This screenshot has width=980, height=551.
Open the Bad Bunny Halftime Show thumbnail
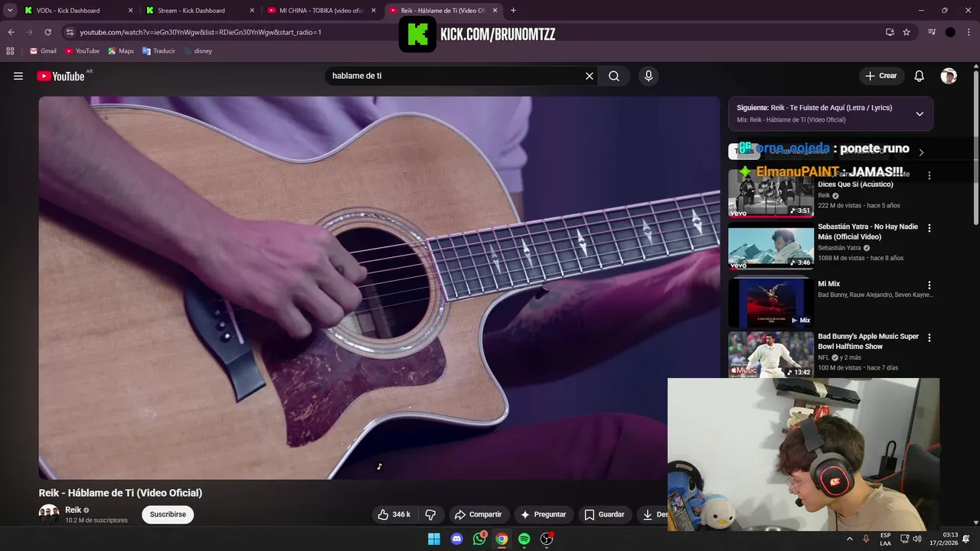[x=771, y=354]
